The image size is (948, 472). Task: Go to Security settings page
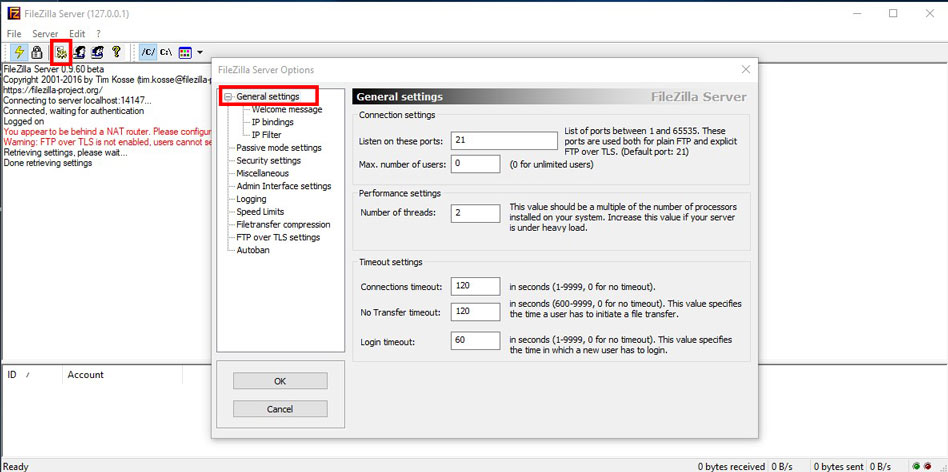tap(268, 160)
